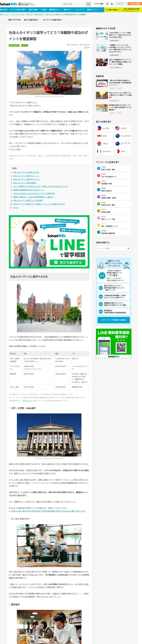Open the イギリス留学 text link
This screenshot has width=142, height=644.
click(15, 150)
